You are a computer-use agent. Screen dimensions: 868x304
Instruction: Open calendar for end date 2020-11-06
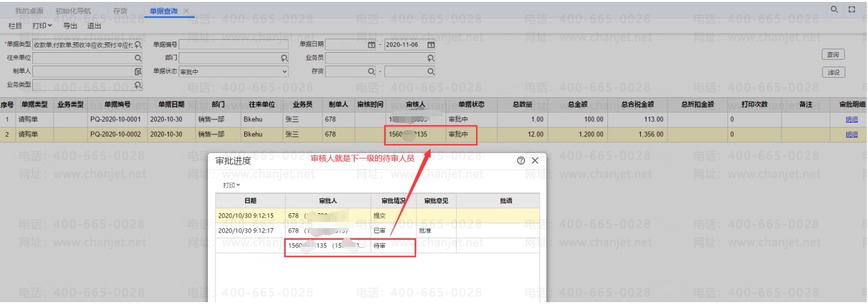coord(431,45)
